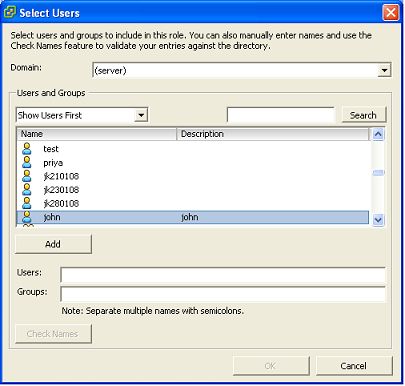Select john in the Name column
Image resolution: width=405 pixels, height=386 pixels.
pyautogui.click(x=52, y=217)
